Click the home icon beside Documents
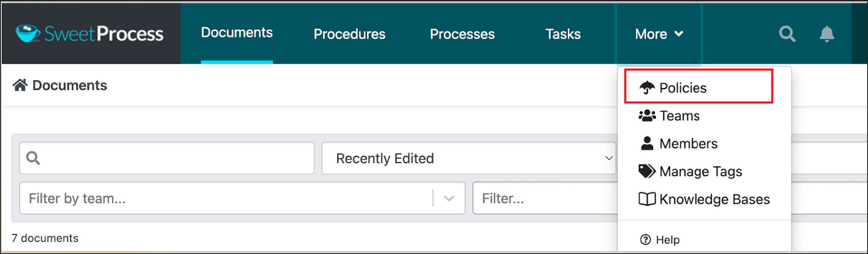 click(x=20, y=85)
